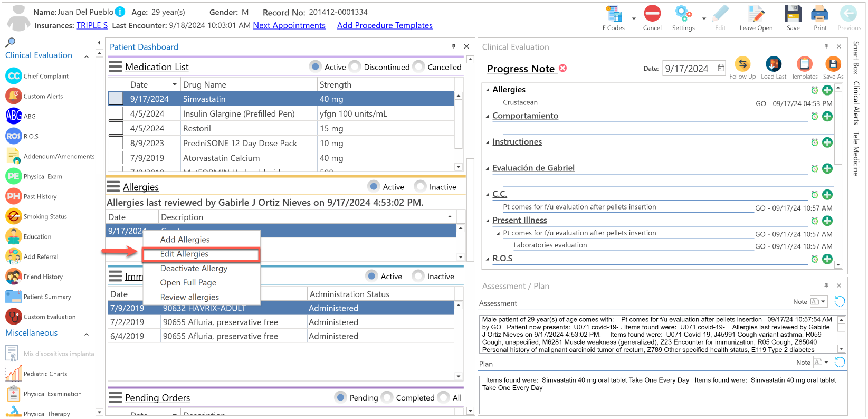Collapse Instructiones section in Progress Note
The width and height of the screenshot is (868, 419).
488,142
